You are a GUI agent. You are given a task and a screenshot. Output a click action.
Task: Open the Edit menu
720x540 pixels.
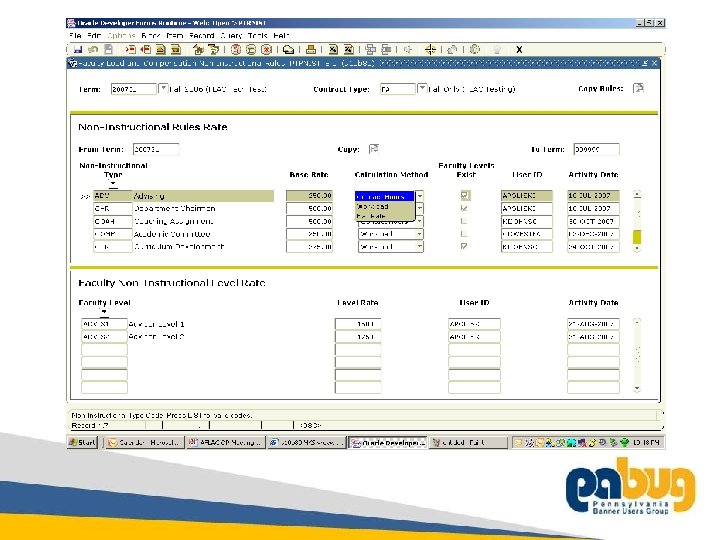94,35
